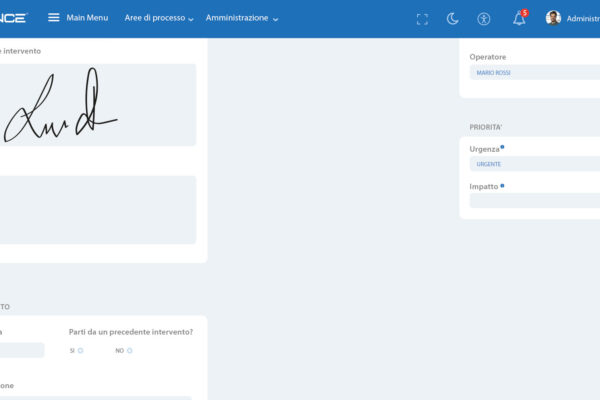
Task: Click the signature drawing box
Action: pyautogui.click(x=98, y=105)
